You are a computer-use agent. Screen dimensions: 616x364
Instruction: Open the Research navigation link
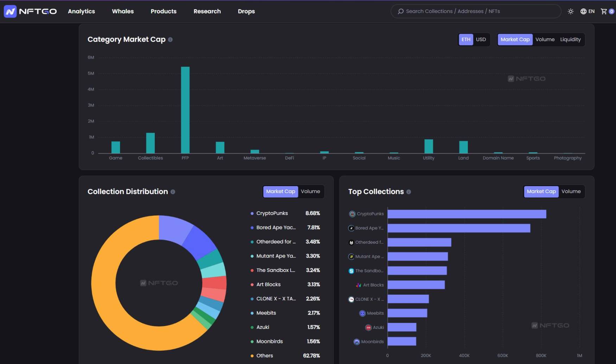click(x=207, y=11)
